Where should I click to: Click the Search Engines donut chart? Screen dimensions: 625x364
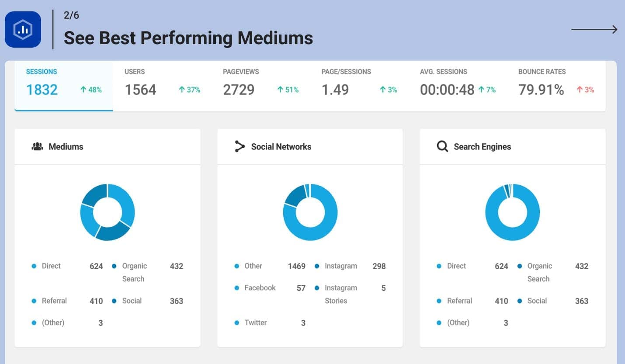pyautogui.click(x=512, y=212)
